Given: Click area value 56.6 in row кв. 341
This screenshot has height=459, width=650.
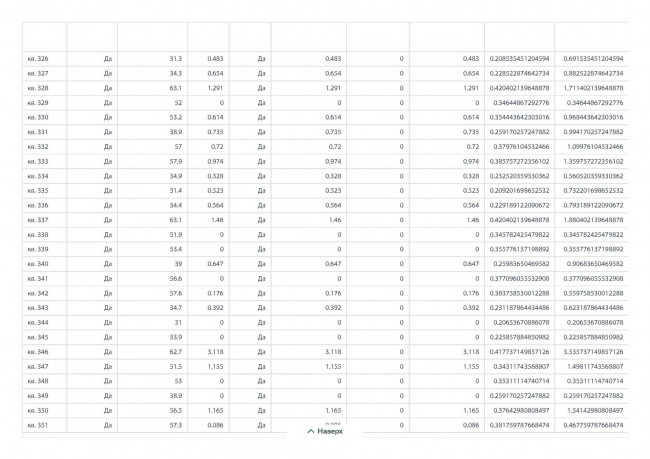Looking at the screenshot, I should point(176,279).
